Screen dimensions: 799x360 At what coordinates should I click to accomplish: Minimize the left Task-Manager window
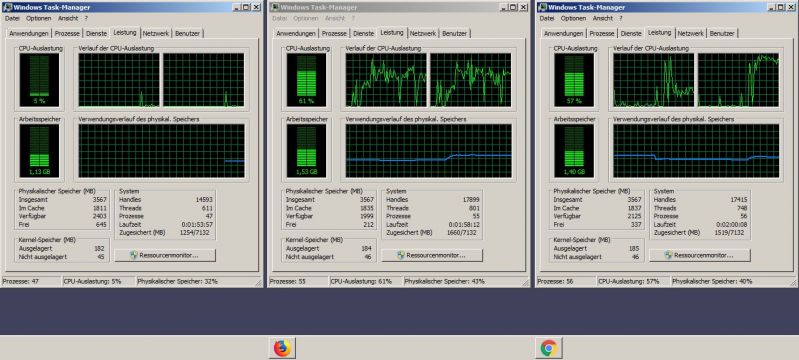coord(237,7)
